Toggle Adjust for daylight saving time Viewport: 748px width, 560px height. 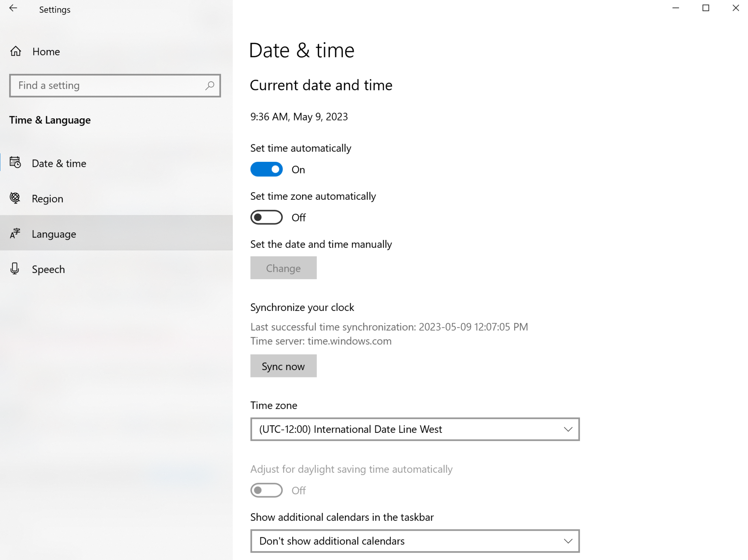[x=266, y=490]
